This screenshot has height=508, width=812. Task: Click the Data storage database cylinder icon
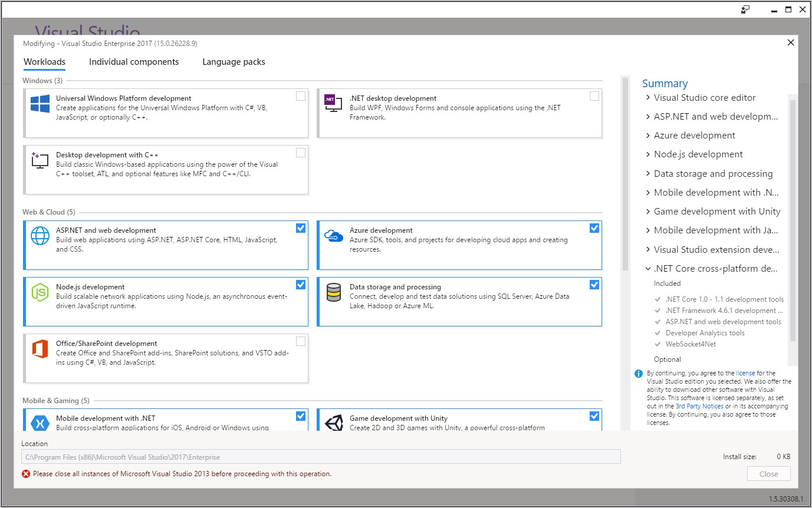[x=334, y=292]
